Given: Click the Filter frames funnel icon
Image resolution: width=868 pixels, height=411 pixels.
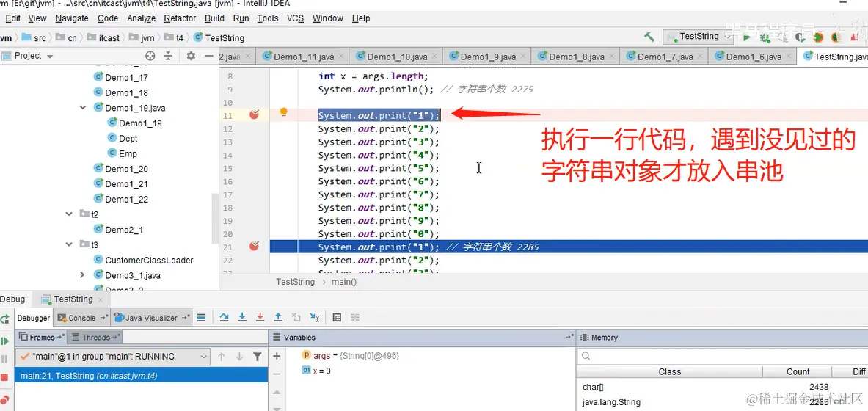Looking at the screenshot, I should pyautogui.click(x=257, y=357).
